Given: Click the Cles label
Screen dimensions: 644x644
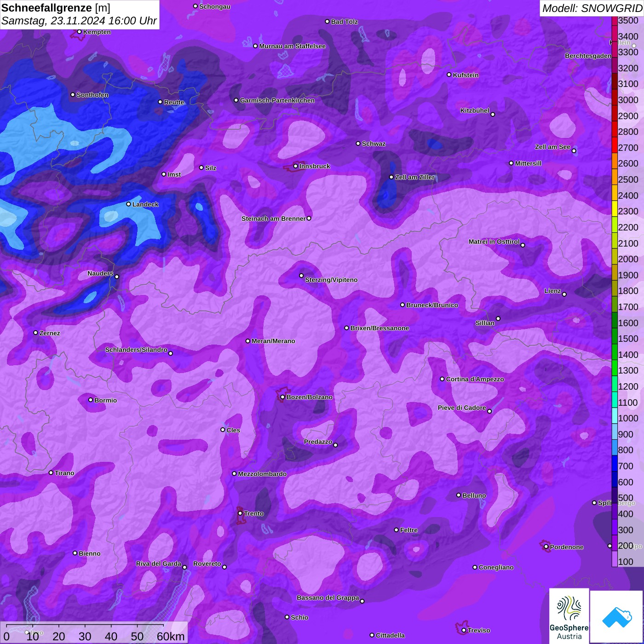Looking at the screenshot, I should 233,430.
